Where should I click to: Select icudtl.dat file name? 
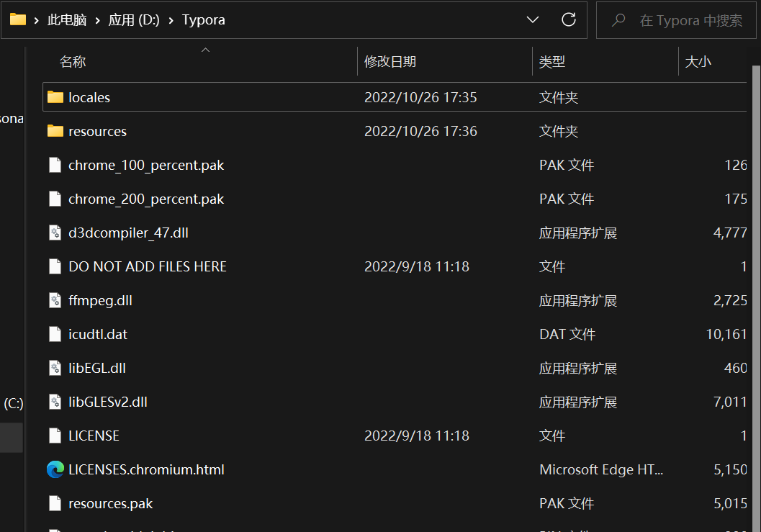tap(97, 335)
